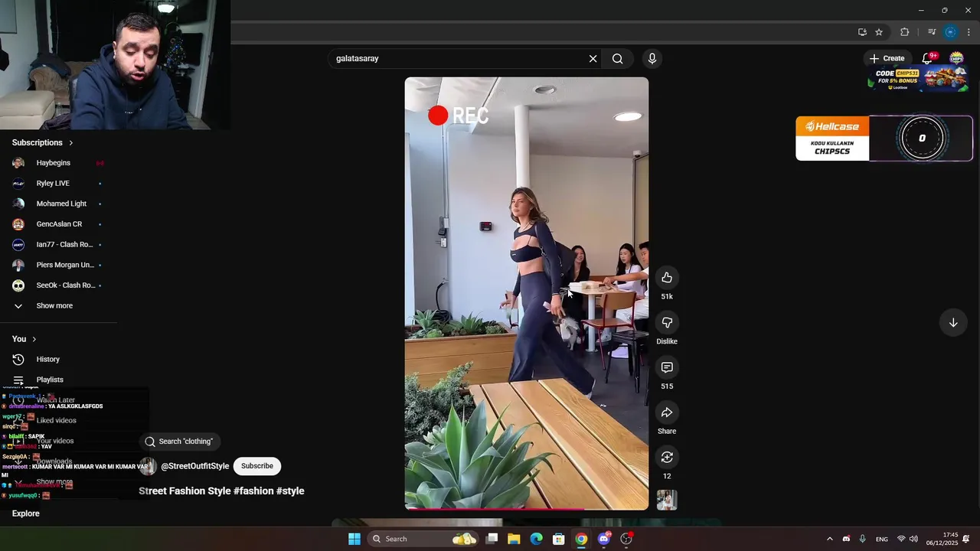Open GencAslan CR channel

pos(58,224)
